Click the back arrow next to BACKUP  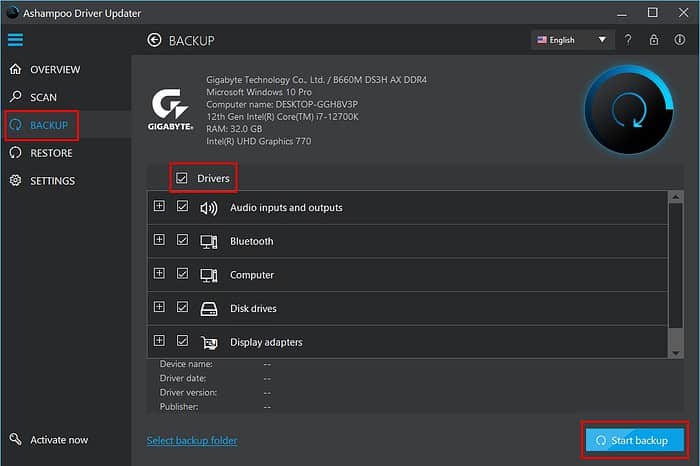pos(154,40)
